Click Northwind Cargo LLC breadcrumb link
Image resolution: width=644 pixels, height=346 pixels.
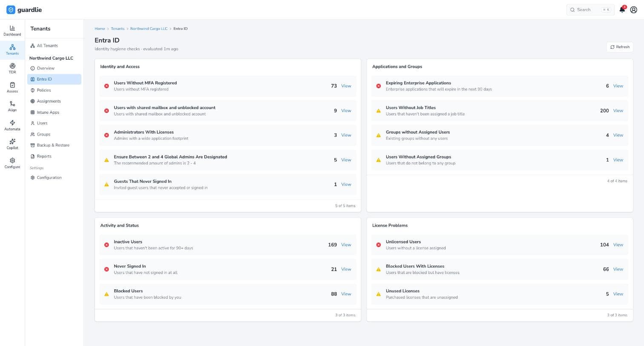tap(149, 29)
